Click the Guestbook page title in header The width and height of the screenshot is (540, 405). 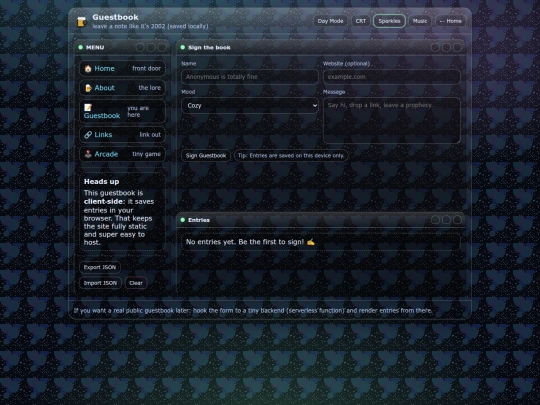coord(115,17)
